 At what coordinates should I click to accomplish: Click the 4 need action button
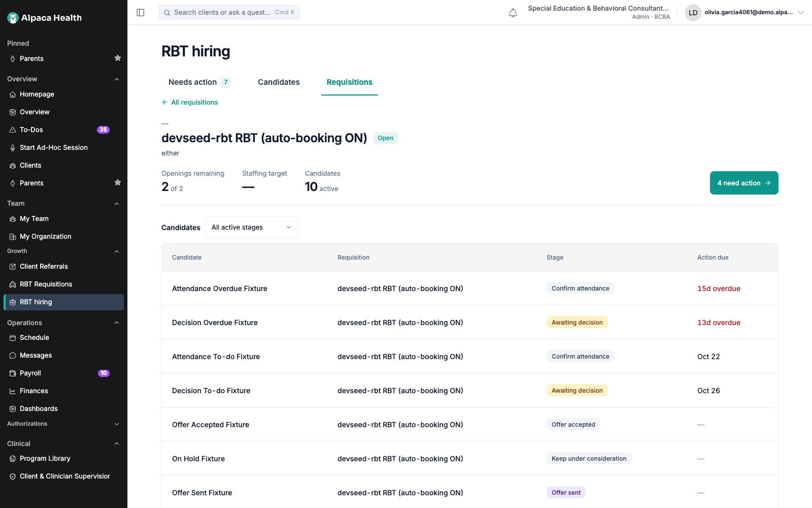744,183
